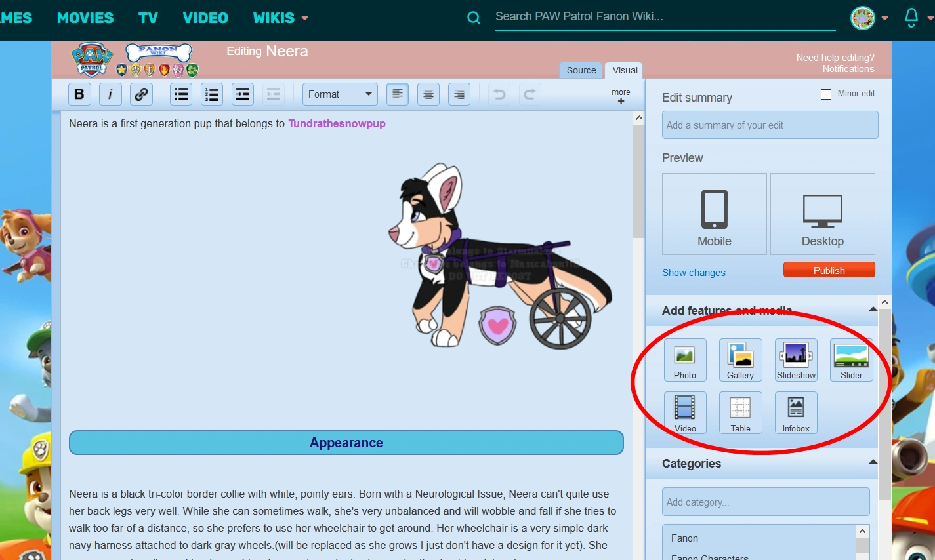The height and width of the screenshot is (560, 935).
Task: Open the TV menu
Action: (148, 18)
